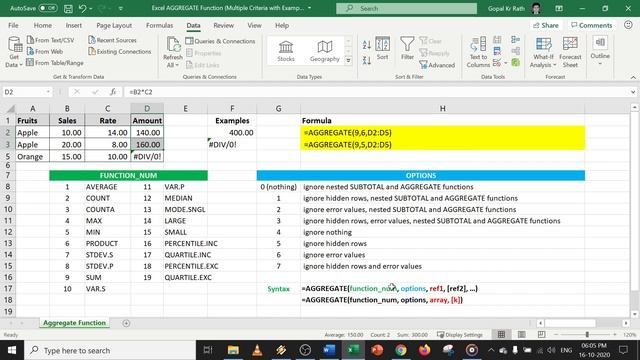Screen dimensions: 640x360
Task: Open What-If Analysis dropdown
Action: coord(543,52)
